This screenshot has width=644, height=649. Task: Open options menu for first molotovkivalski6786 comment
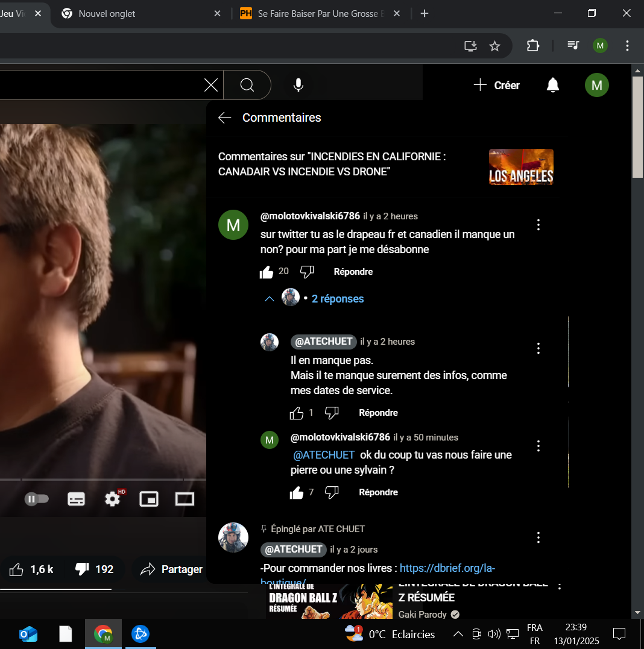click(x=538, y=225)
